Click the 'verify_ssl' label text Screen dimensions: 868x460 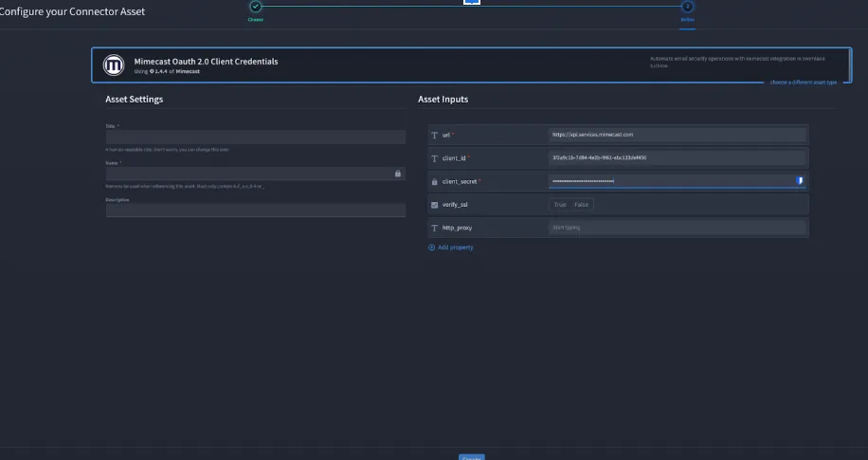click(x=455, y=205)
